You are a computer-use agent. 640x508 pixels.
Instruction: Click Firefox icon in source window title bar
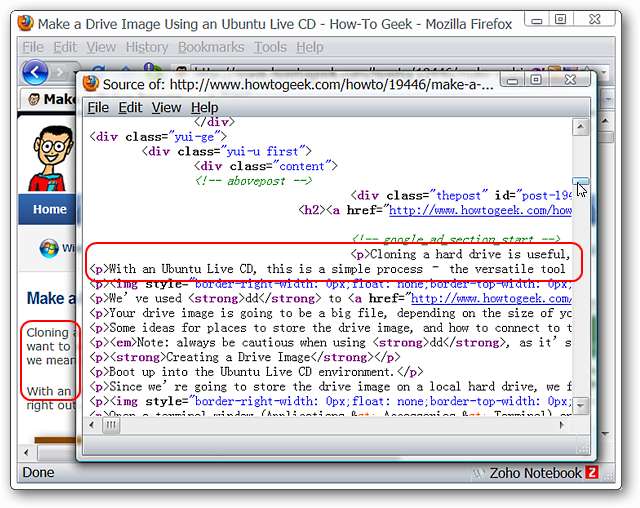pyautogui.click(x=92, y=84)
